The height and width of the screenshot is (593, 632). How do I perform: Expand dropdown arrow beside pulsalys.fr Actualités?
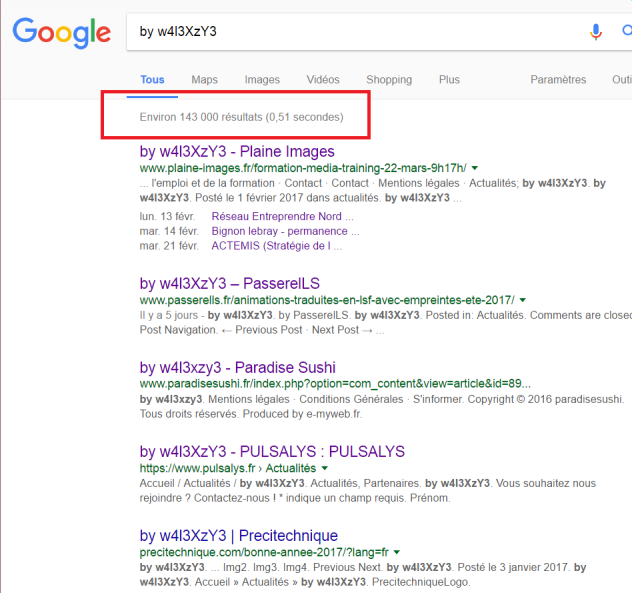pyautogui.click(x=325, y=469)
